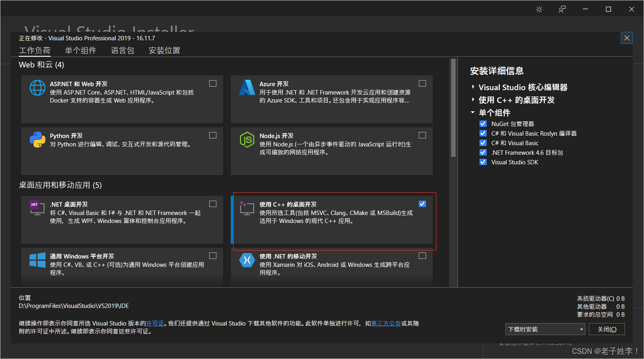
Task: Click the Python logo icon
Action: (x=38, y=140)
